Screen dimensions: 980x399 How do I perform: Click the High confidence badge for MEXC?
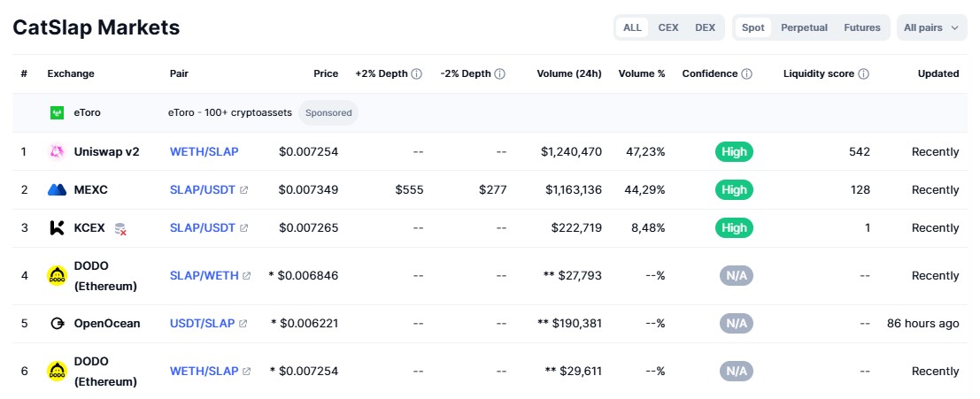pyautogui.click(x=734, y=190)
